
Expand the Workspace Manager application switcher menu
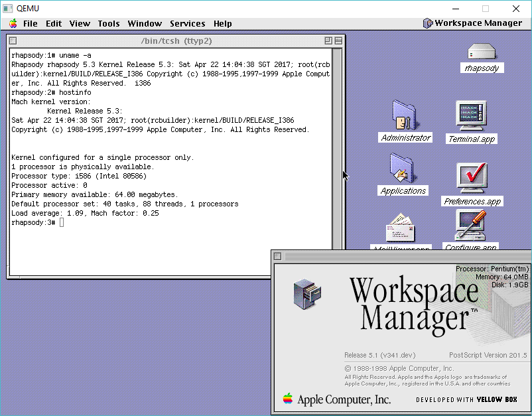[472, 23]
